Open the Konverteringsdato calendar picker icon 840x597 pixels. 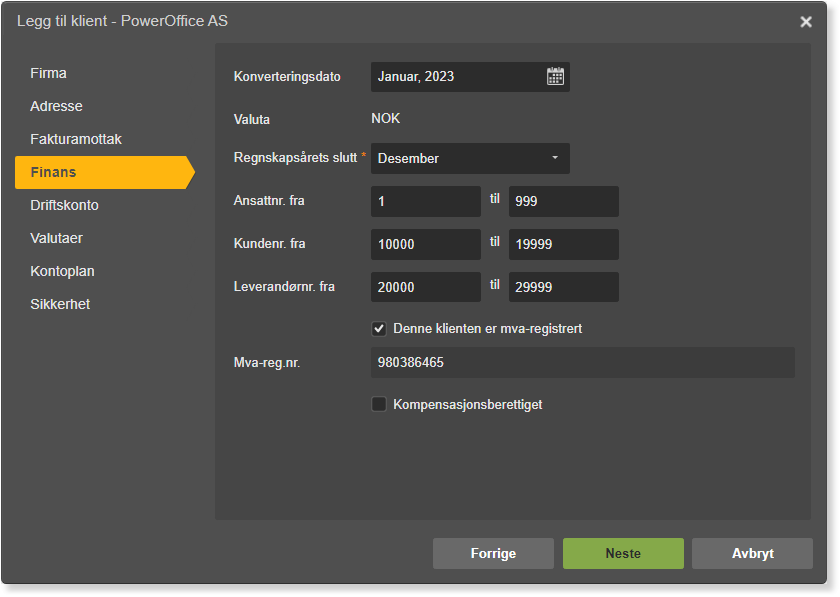[555, 77]
